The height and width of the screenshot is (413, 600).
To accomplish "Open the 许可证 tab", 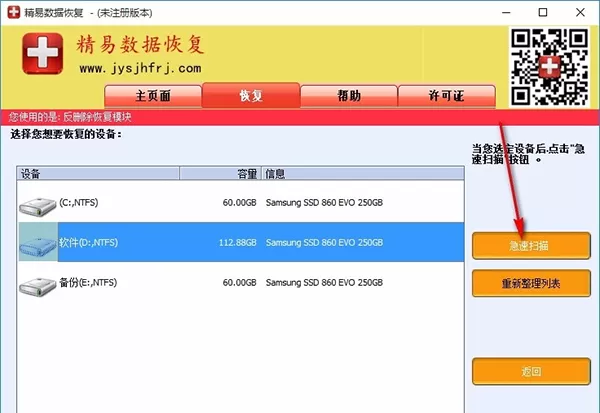I will click(447, 96).
